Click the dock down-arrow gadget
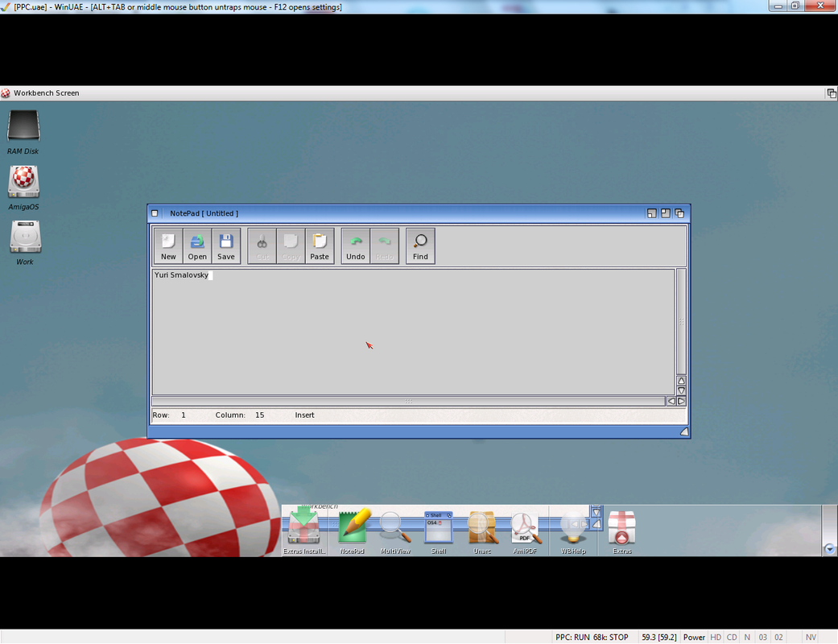 point(597,512)
